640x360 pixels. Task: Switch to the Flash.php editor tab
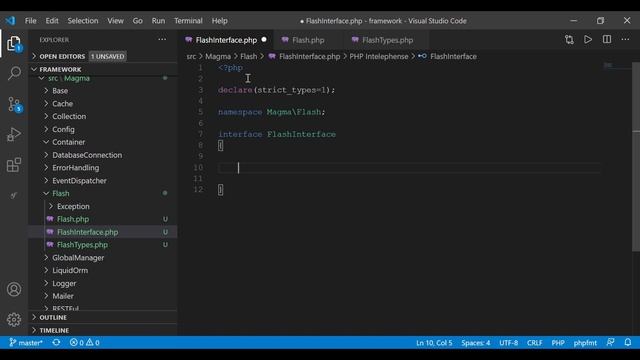(308, 40)
